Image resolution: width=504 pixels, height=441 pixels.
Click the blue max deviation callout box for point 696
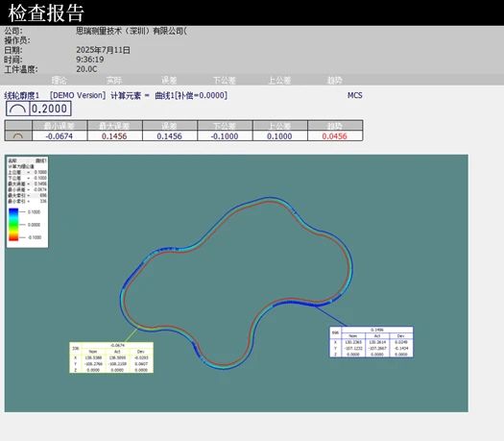(372, 342)
